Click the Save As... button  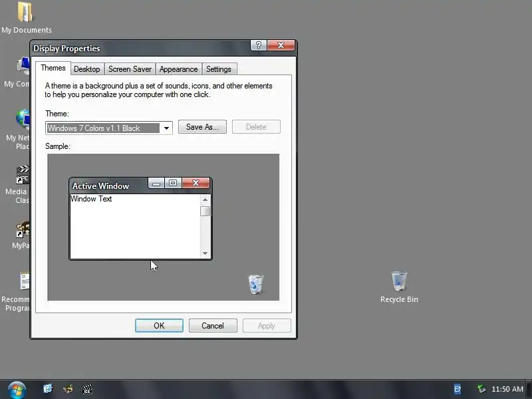coord(202,127)
